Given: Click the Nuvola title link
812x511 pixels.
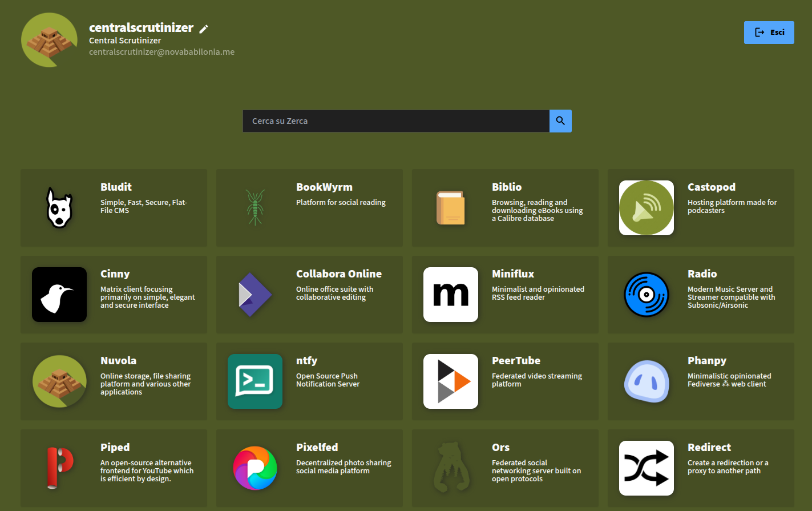Looking at the screenshot, I should (x=118, y=360).
